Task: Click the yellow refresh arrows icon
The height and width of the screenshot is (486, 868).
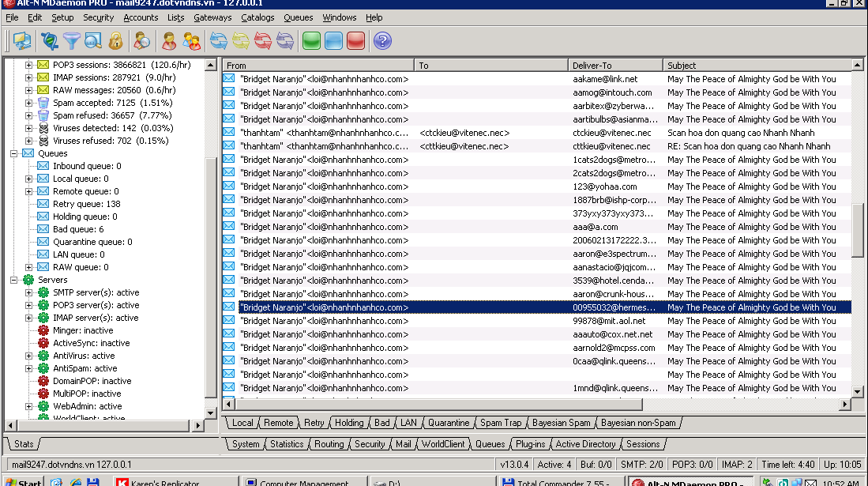Action: click(x=240, y=41)
